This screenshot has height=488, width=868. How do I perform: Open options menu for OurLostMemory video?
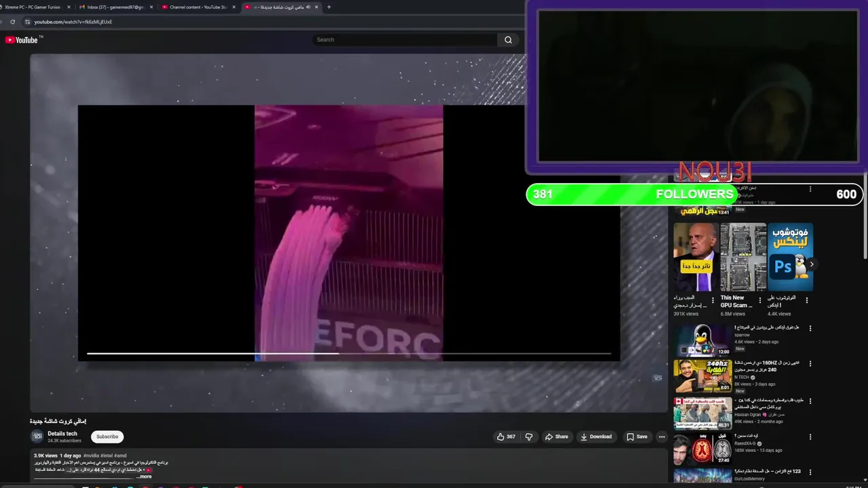click(x=810, y=472)
